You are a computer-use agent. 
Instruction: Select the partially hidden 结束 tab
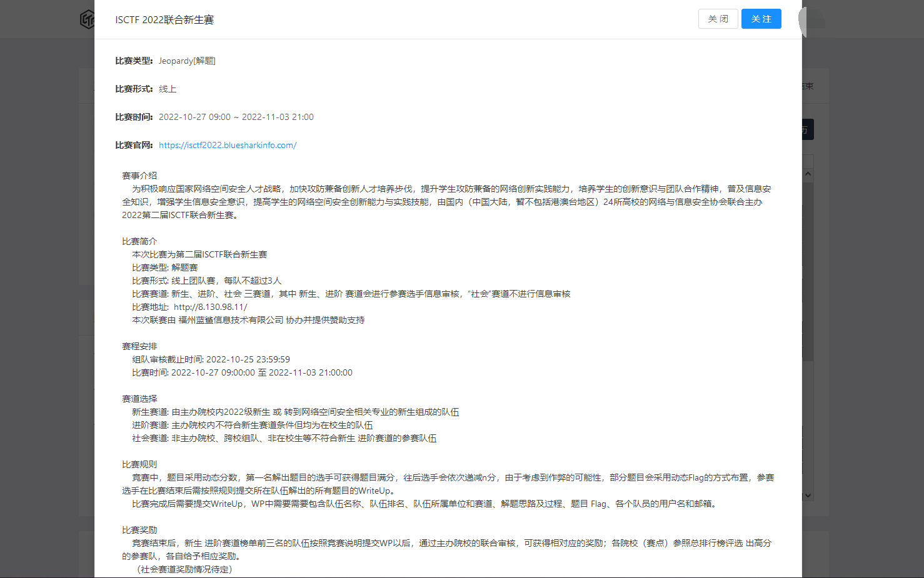[x=808, y=86]
